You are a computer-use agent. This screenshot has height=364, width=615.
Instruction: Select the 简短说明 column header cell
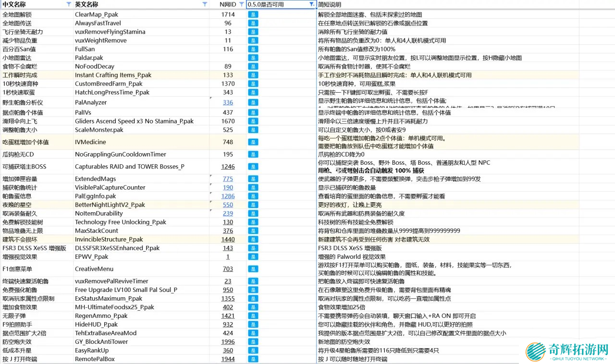pos(447,4)
